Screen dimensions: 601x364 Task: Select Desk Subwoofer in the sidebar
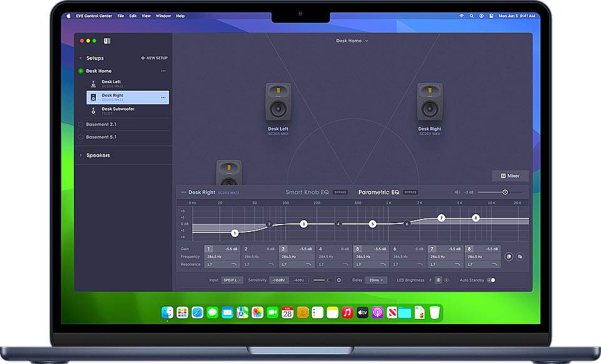pyautogui.click(x=128, y=111)
